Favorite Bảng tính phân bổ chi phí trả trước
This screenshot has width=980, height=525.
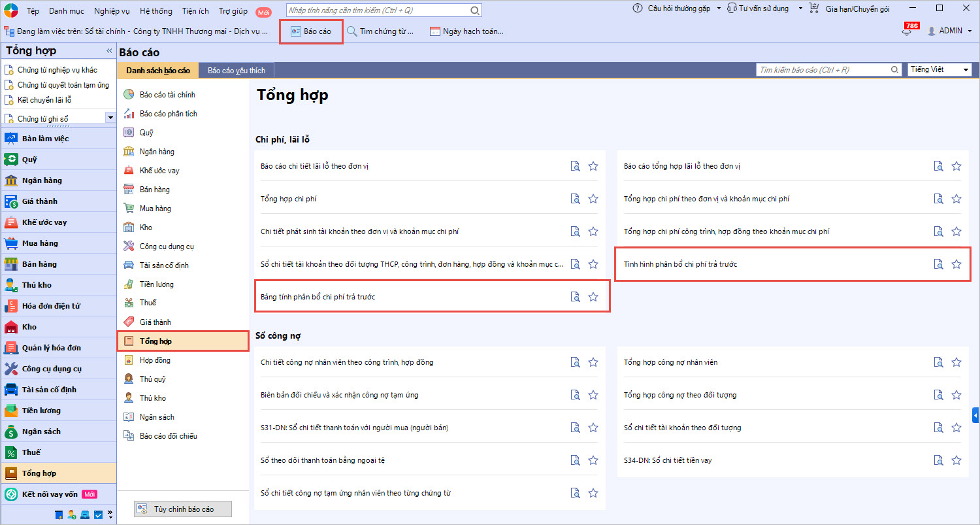point(593,297)
